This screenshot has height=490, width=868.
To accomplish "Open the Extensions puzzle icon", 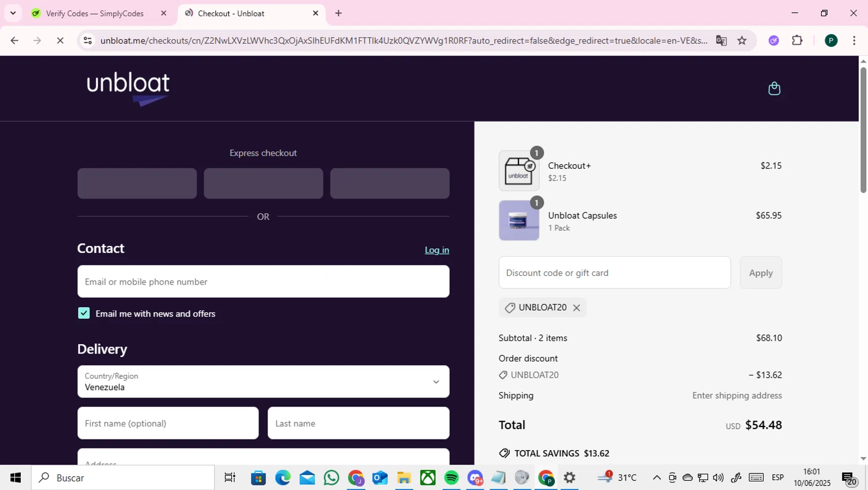I will pos(797,40).
